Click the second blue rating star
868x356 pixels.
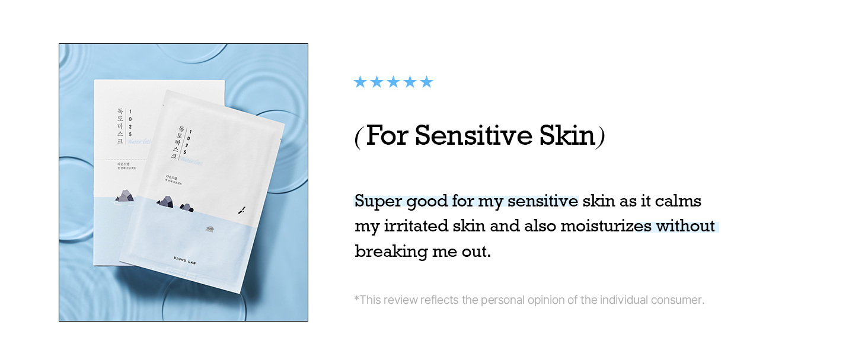376,82
